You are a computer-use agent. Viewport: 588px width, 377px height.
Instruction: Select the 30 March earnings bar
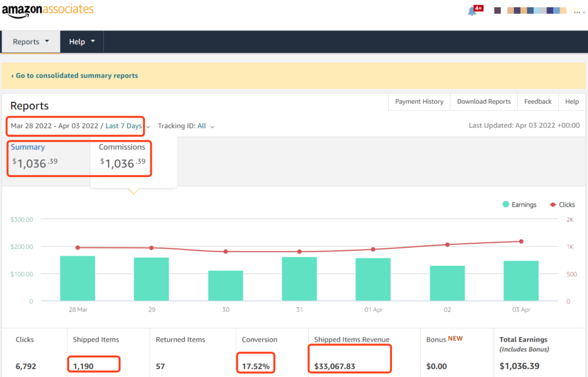coord(225,285)
